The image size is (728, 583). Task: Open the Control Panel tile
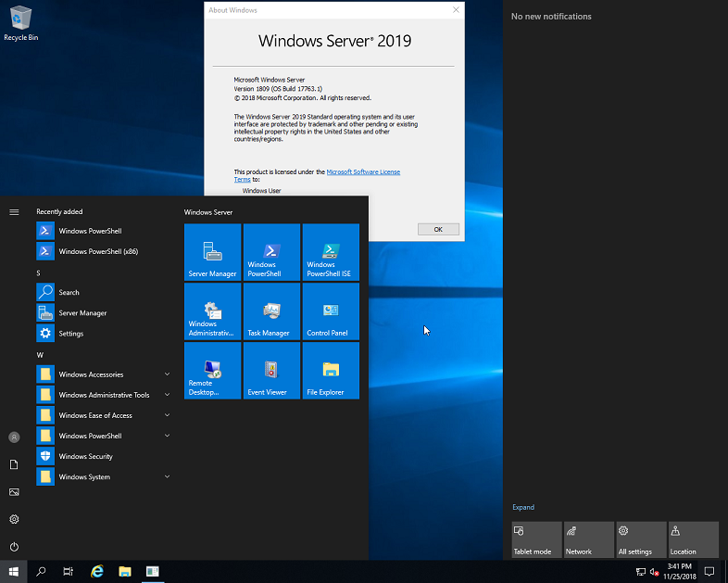(x=331, y=311)
